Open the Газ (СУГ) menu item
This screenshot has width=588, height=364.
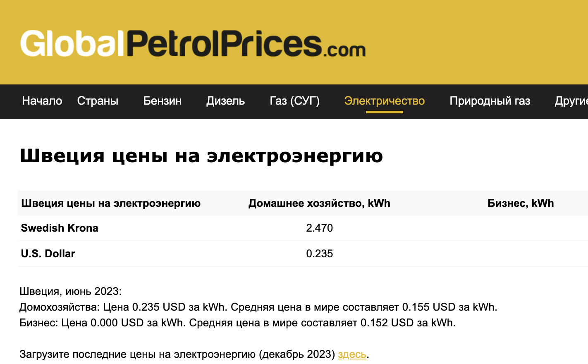tap(294, 101)
